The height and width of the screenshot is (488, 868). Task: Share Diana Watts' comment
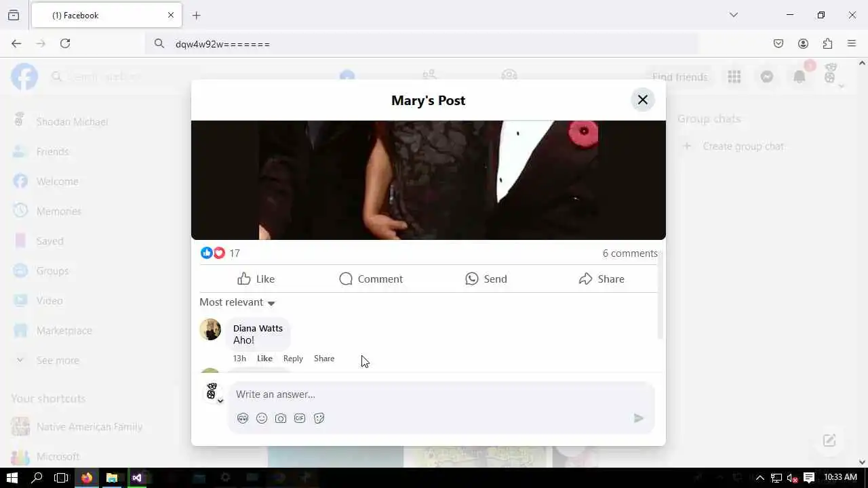pos(324,359)
